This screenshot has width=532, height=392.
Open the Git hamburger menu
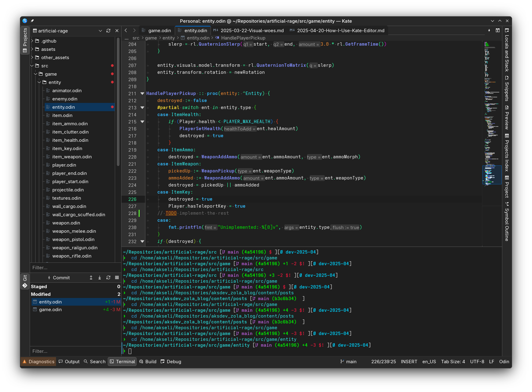pyautogui.click(x=117, y=277)
